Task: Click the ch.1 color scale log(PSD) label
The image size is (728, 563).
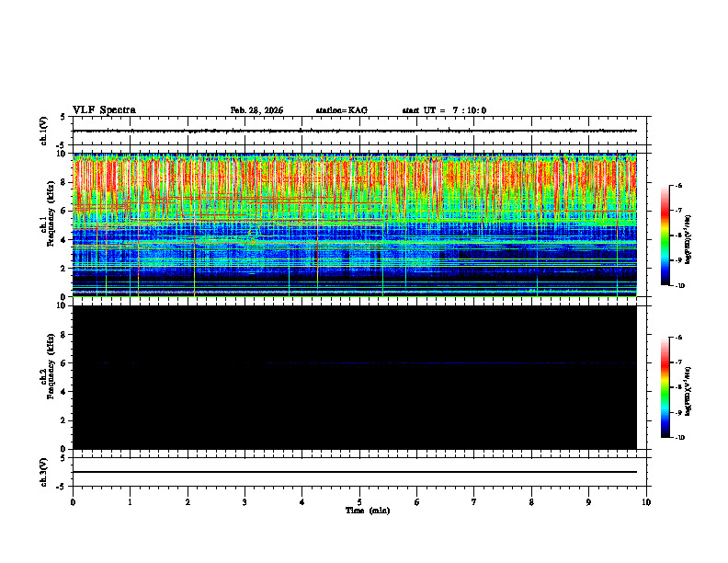Action: click(688, 239)
